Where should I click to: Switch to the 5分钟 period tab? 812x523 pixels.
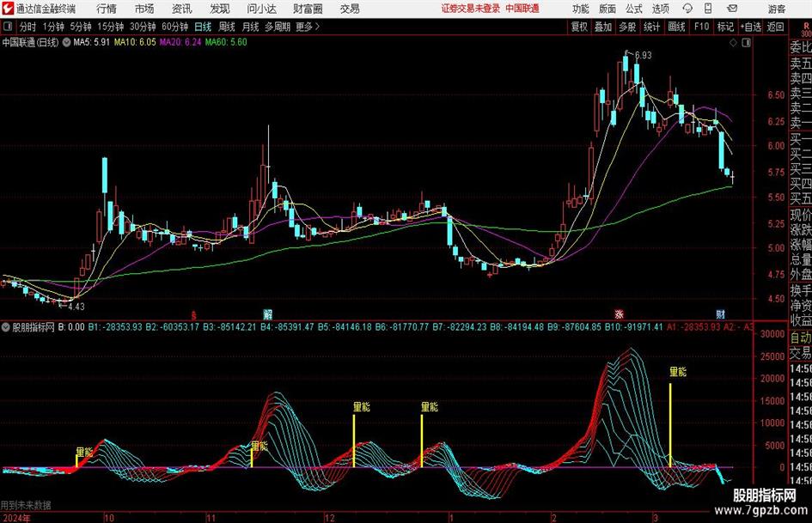80,27
